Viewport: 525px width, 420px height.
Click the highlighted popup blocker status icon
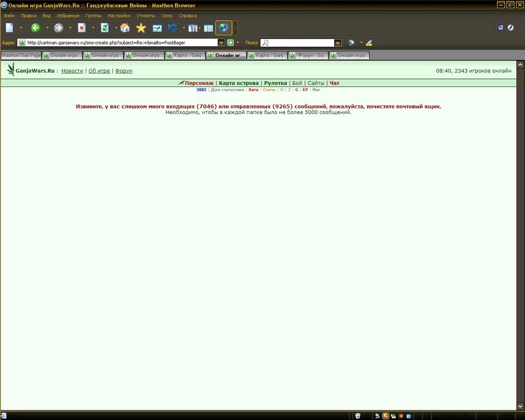tap(386, 416)
